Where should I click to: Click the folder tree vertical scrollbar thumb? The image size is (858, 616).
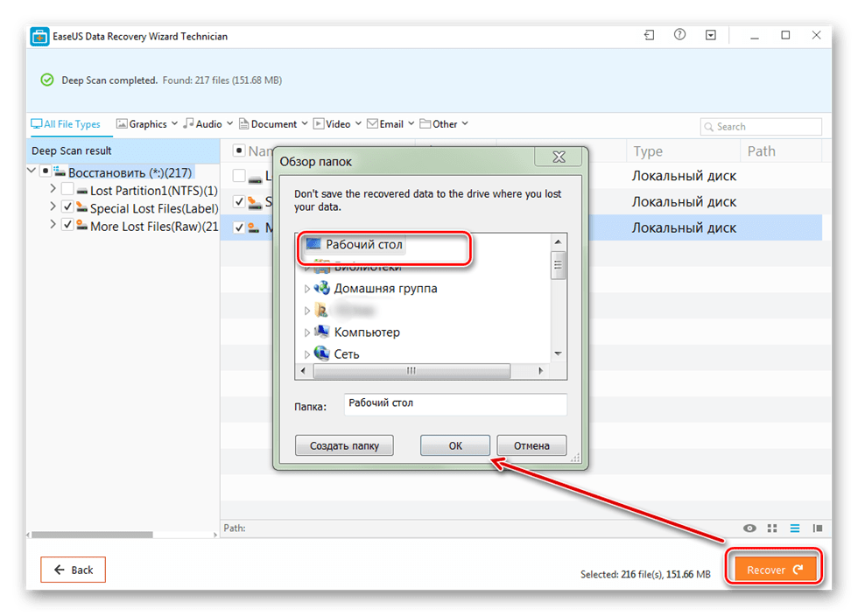tap(559, 265)
